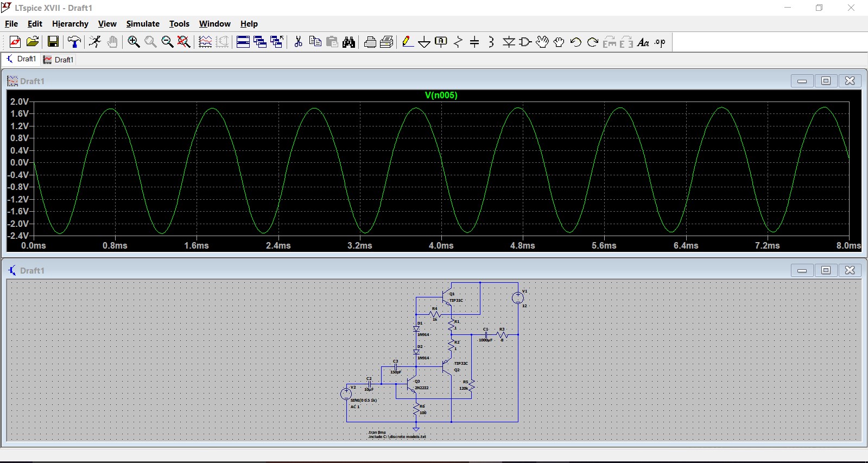Click the Open file folder icon
The height and width of the screenshot is (463, 868).
click(33, 42)
